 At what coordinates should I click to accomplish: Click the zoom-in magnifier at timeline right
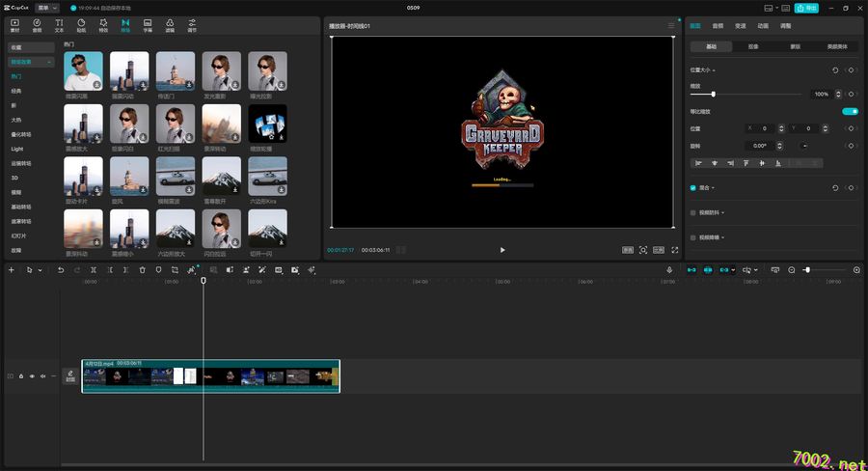(857, 270)
